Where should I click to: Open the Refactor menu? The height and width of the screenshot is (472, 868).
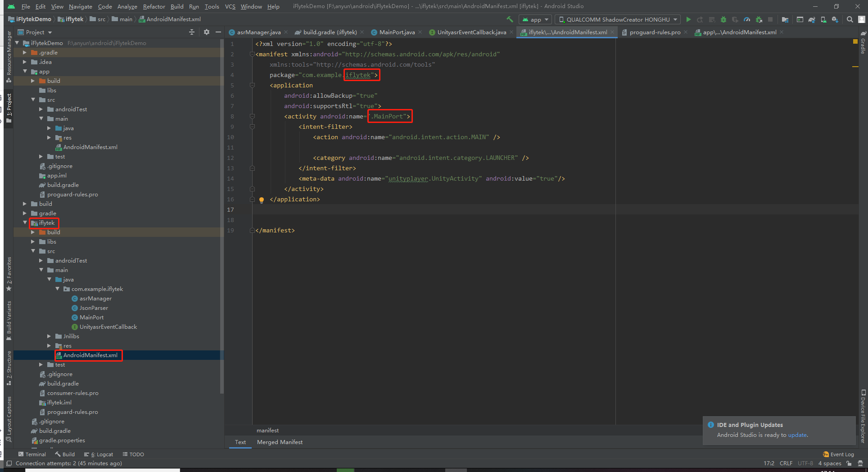(154, 6)
